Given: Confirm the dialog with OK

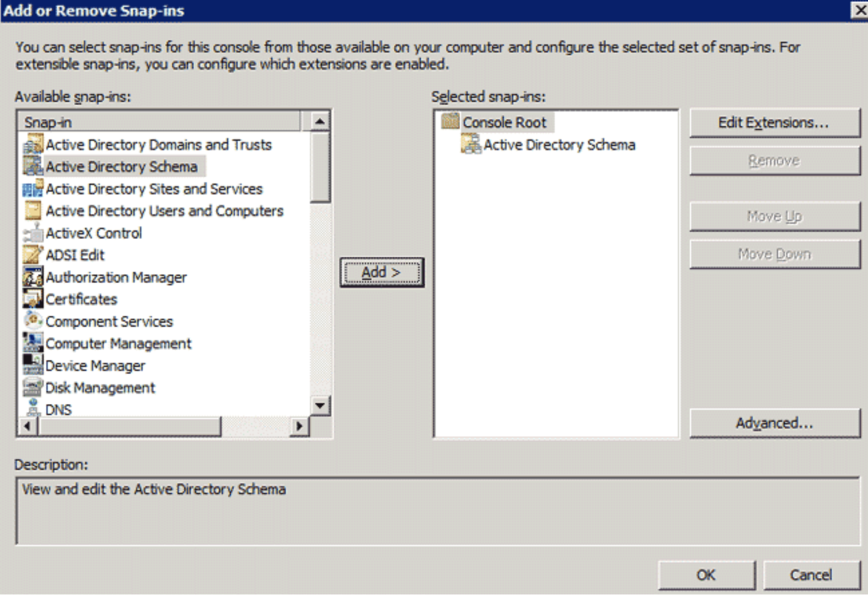Looking at the screenshot, I should point(706,575).
